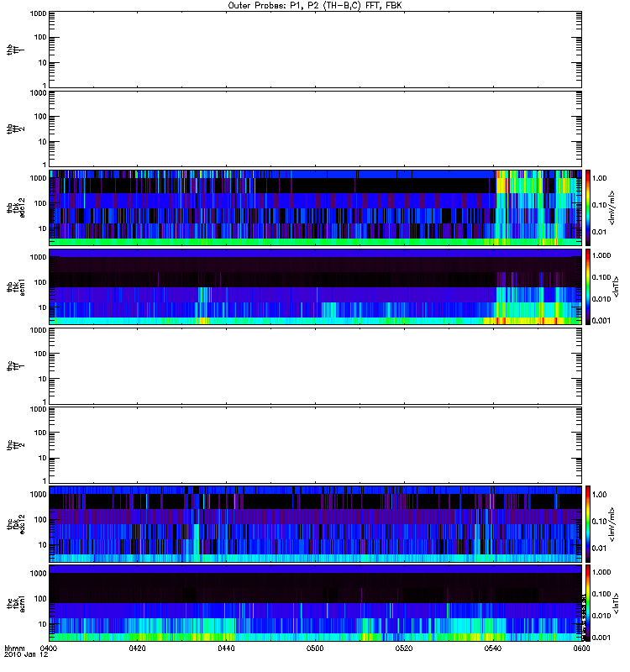
Task: Click the '2010 Jan 12' date label
Action: pos(26,654)
